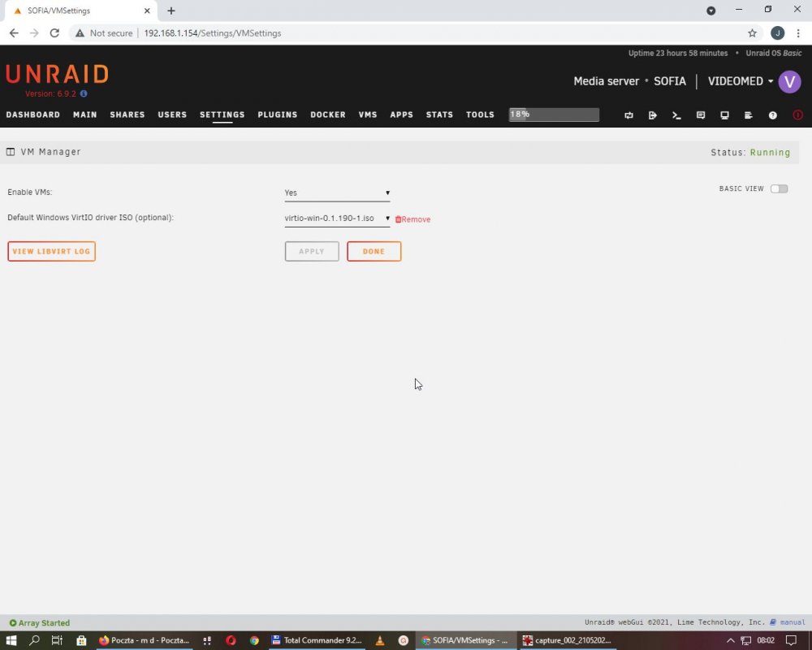Open the Enable VMs dropdown

coord(337,193)
